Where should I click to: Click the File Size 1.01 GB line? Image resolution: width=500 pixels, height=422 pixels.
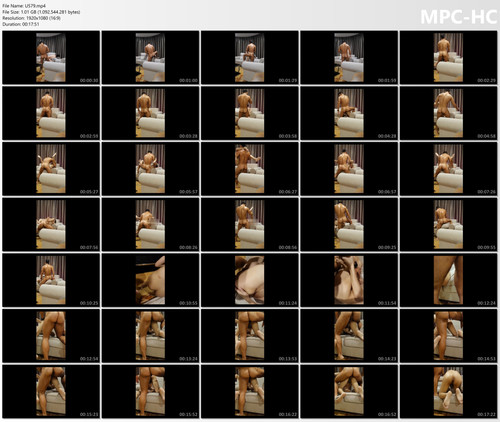point(41,12)
